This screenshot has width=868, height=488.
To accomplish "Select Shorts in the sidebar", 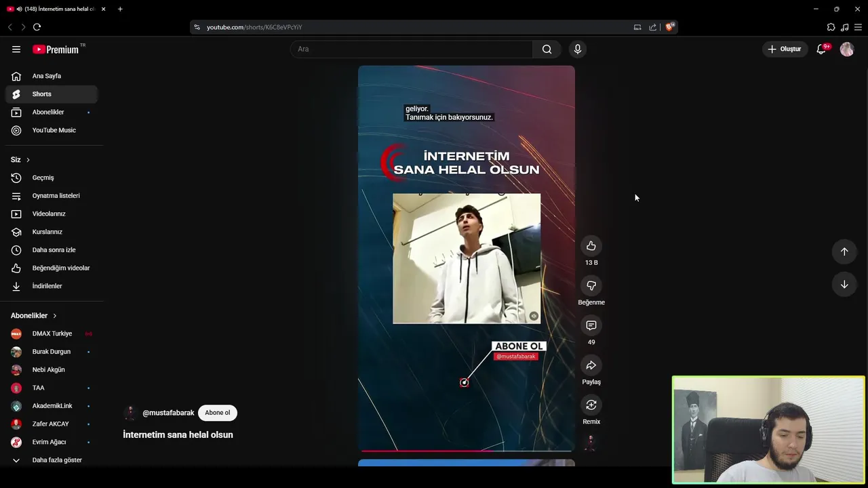I will click(x=52, y=94).
